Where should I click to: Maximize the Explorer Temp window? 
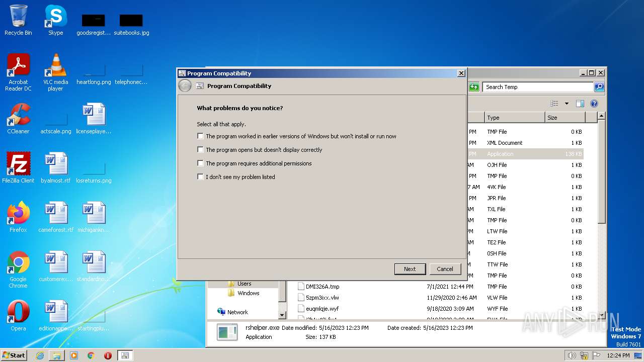(592, 73)
